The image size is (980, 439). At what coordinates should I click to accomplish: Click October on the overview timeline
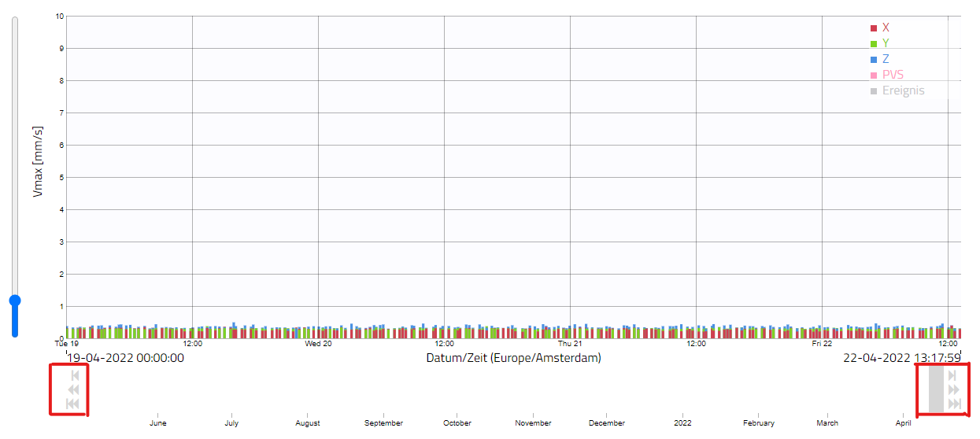(x=457, y=423)
